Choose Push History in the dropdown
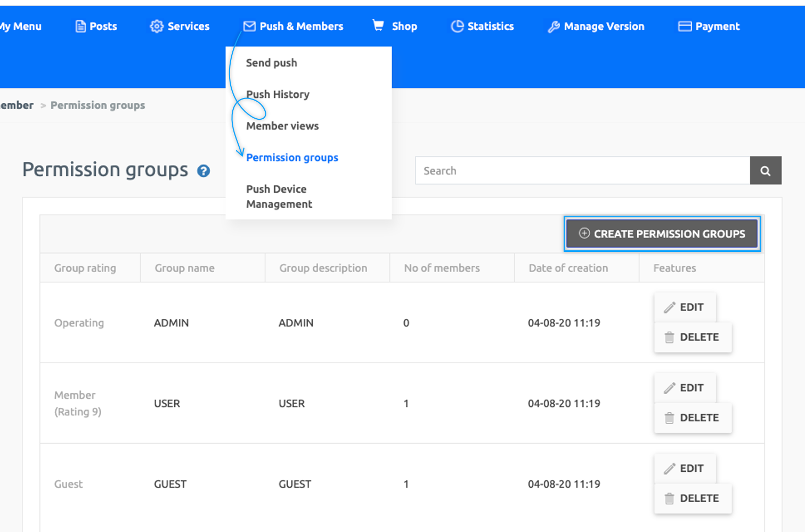805x532 pixels. click(278, 94)
